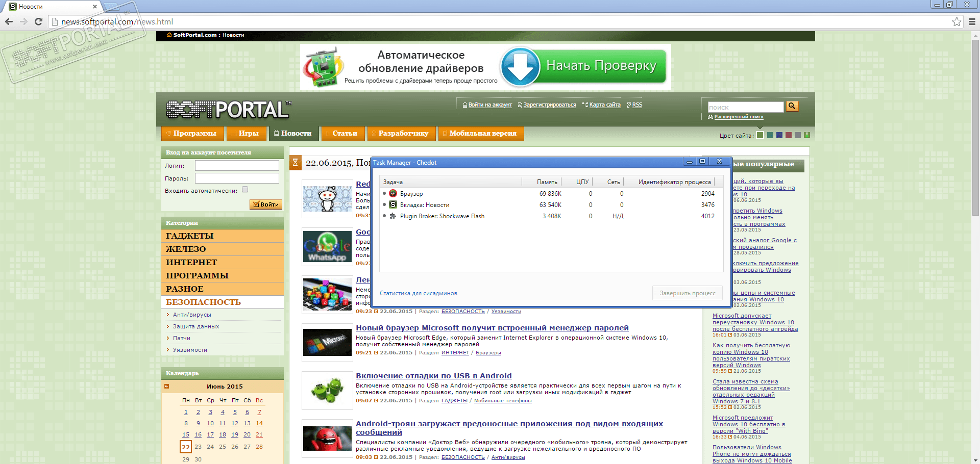Open the Зарегистрироваться link
The image size is (980, 464).
pyautogui.click(x=550, y=105)
